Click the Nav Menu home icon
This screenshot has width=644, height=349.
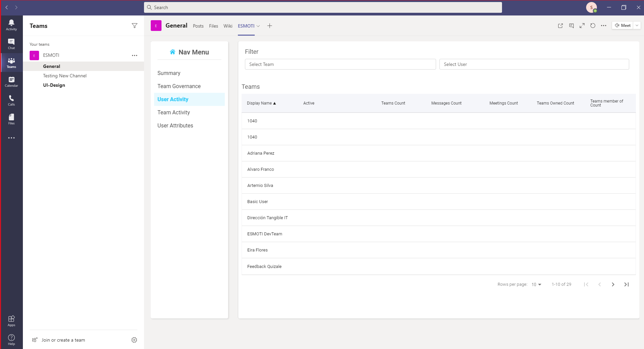(x=173, y=52)
